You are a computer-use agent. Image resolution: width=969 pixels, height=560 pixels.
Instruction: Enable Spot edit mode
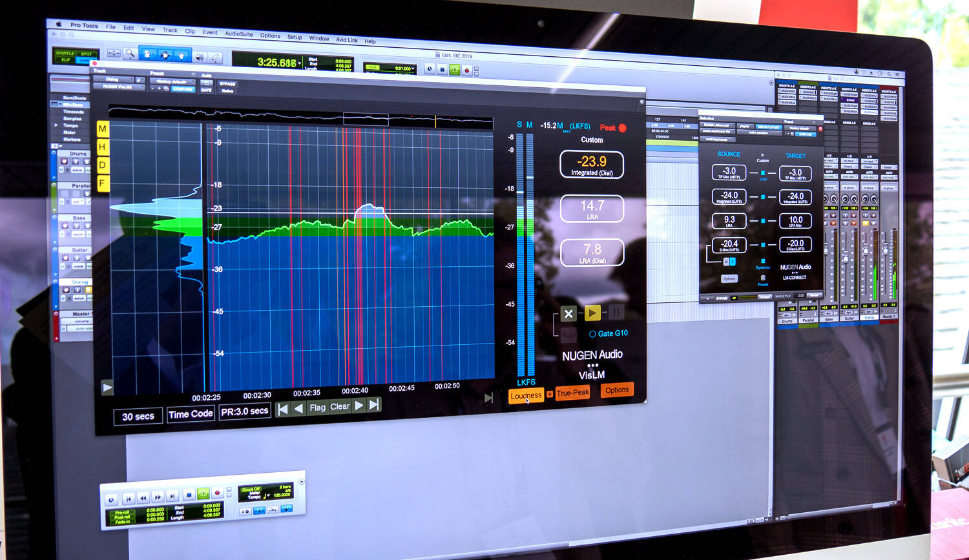point(86,54)
